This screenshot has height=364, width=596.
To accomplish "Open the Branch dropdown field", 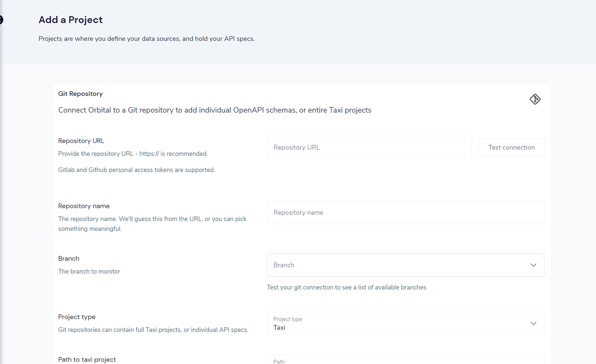I will pos(406,265).
